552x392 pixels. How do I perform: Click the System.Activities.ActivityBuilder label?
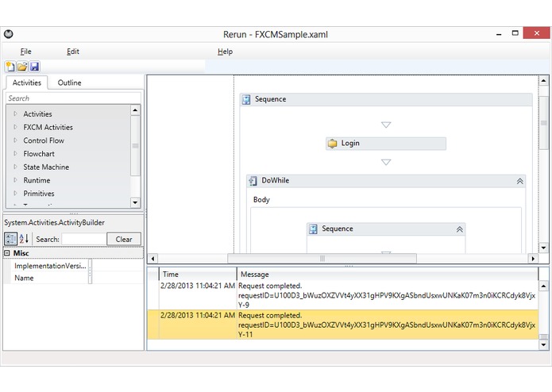55,222
